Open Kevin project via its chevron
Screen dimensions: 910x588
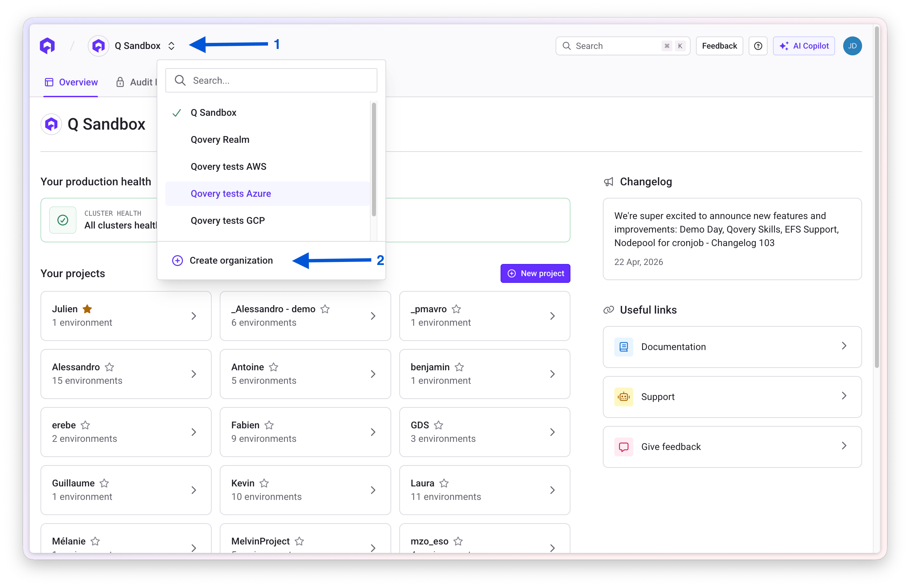point(373,490)
